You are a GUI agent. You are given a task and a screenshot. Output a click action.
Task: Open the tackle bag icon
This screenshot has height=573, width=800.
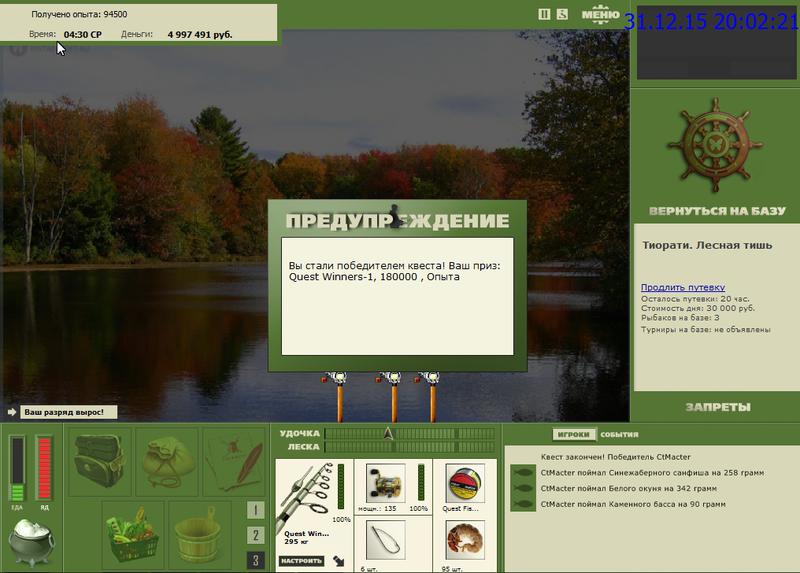pos(100,462)
